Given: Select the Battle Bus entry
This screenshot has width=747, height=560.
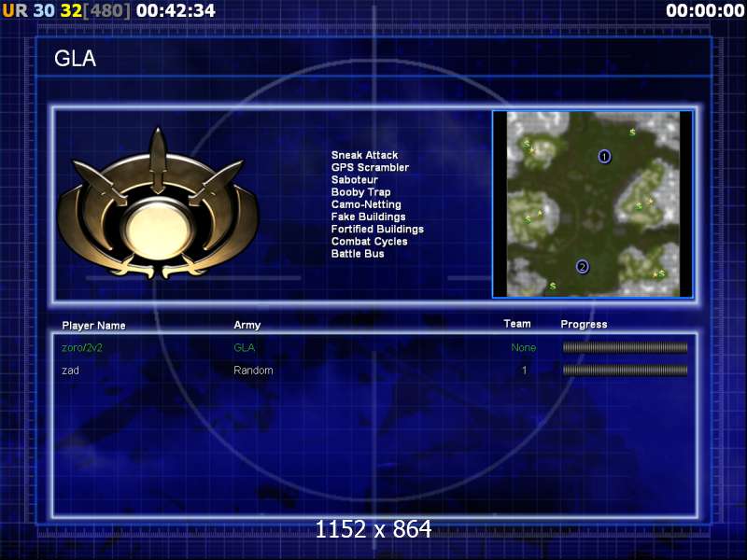Looking at the screenshot, I should (x=358, y=254).
